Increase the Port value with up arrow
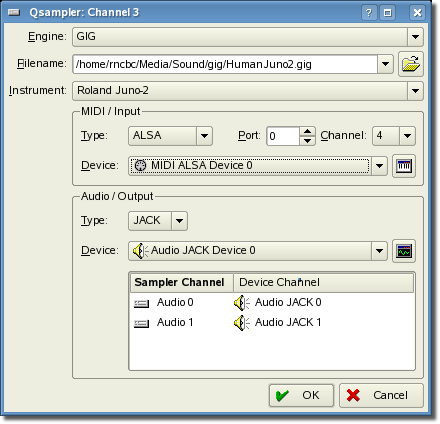The height and width of the screenshot is (424, 440). coord(307,131)
